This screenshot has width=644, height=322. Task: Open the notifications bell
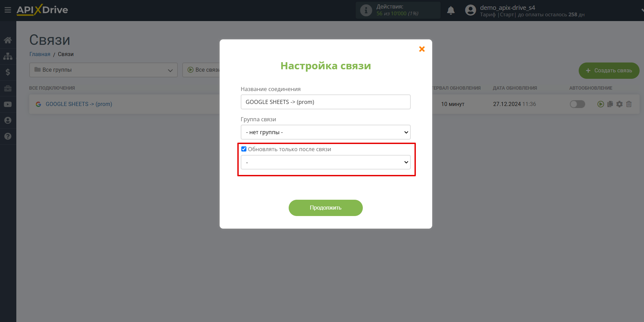451,10
